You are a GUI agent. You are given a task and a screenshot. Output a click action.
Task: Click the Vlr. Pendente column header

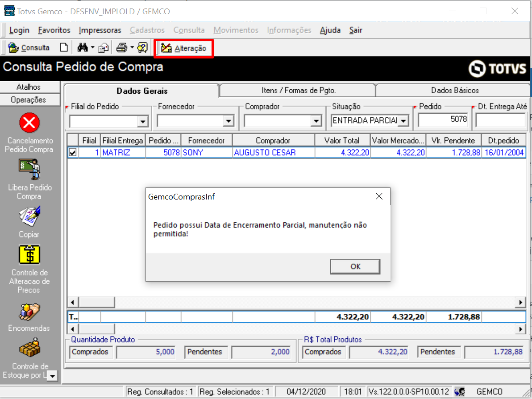click(x=453, y=141)
